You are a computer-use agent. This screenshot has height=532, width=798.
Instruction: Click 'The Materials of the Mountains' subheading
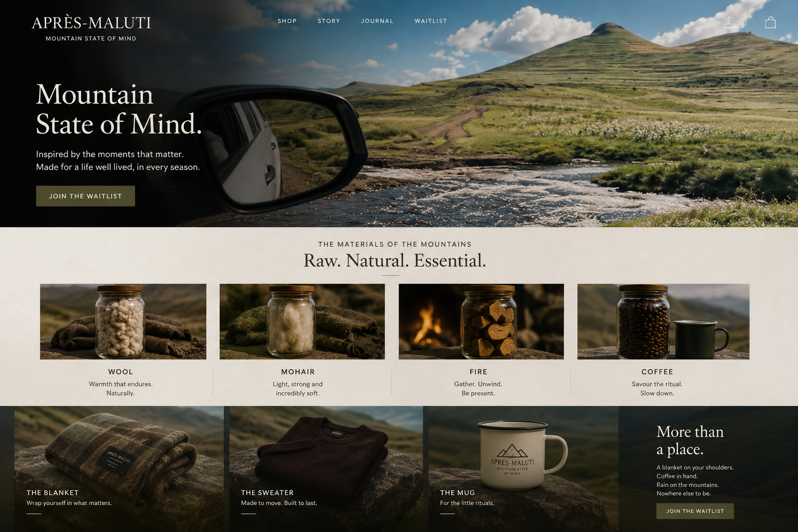pyautogui.click(x=395, y=244)
